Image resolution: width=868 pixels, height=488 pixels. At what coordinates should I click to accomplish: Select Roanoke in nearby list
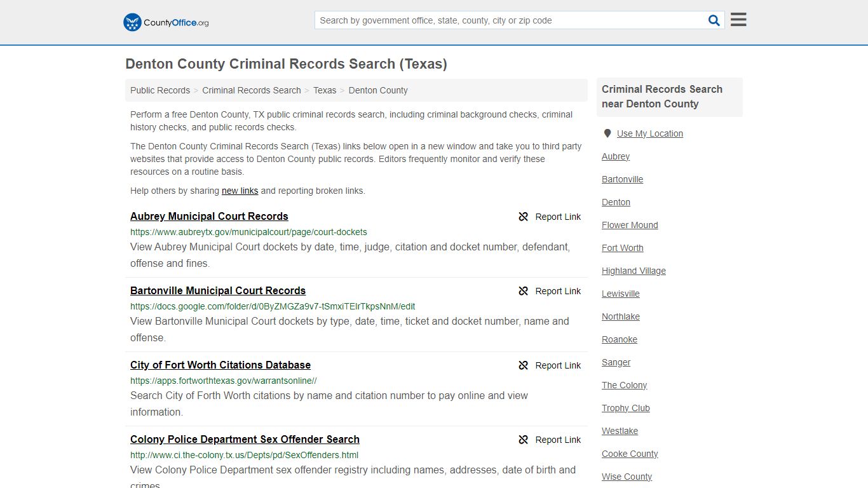coord(620,339)
